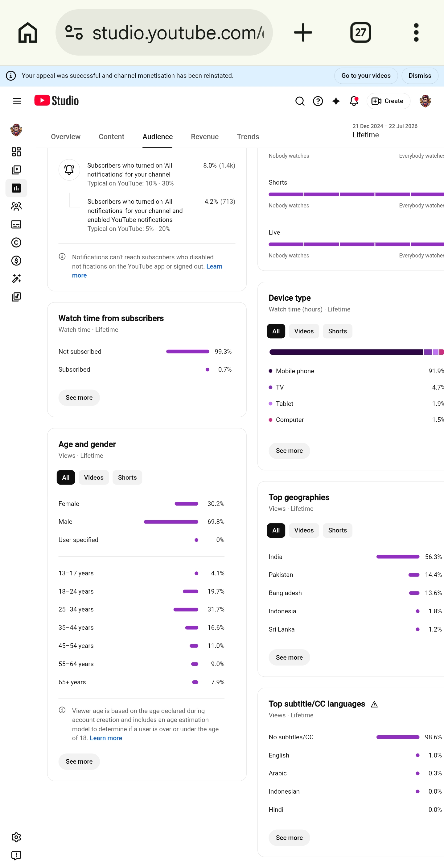Click the YouTube Studio logo
The height and width of the screenshot is (868, 444).
[x=56, y=101]
